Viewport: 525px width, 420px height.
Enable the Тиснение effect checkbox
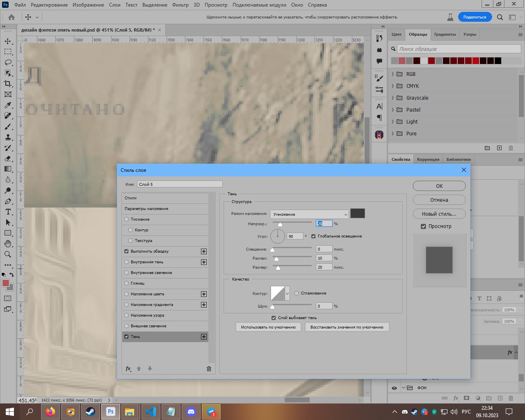tap(126, 219)
